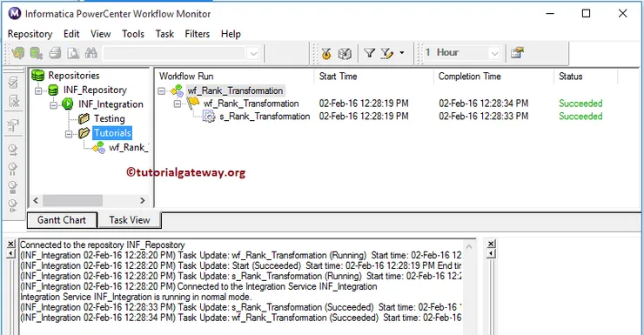Open the View menu

[101, 34]
